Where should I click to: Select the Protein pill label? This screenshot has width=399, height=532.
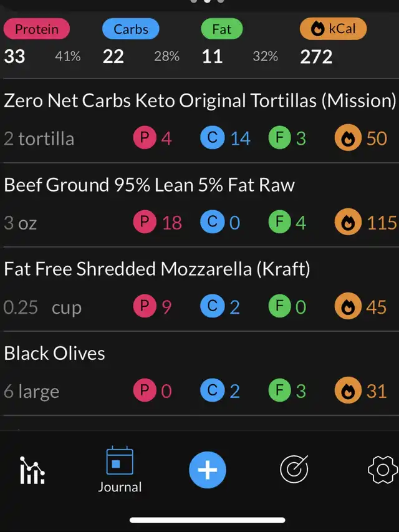pyautogui.click(x=37, y=29)
